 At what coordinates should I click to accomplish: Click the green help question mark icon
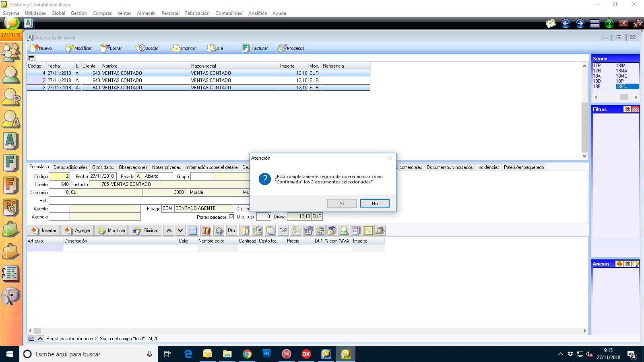[609, 24]
